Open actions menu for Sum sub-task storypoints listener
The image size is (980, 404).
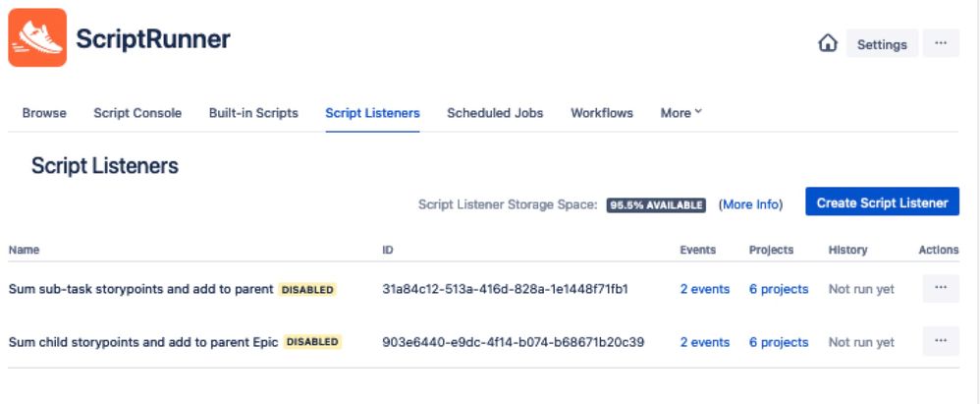point(941,288)
